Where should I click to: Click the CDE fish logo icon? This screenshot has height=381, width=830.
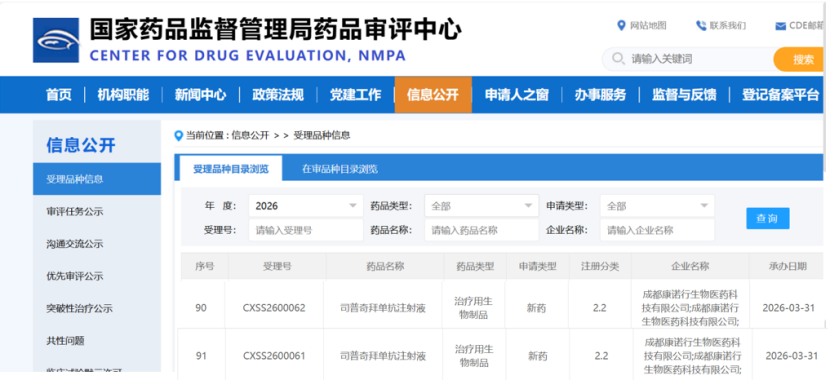56,40
